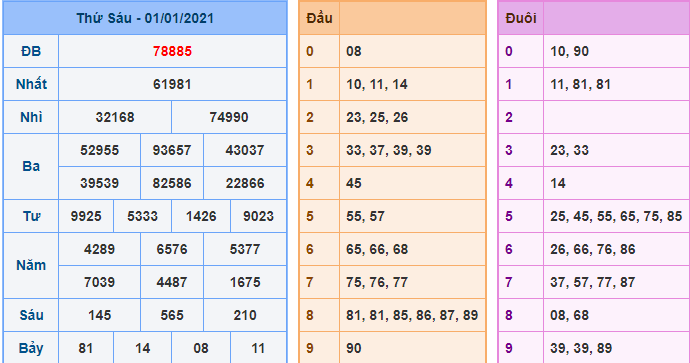Click '10, 11, 14' in Đầu table
This screenshot has height=363, width=690.
tap(377, 84)
